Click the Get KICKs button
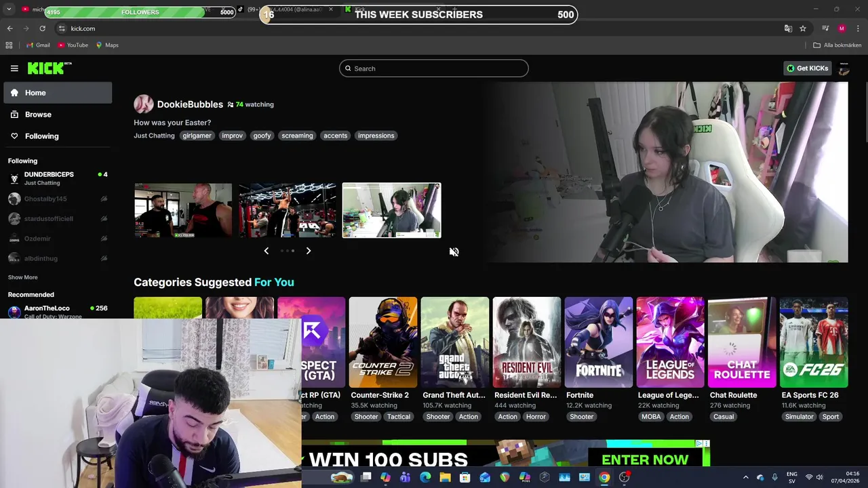This screenshot has width=868, height=488. click(807, 68)
